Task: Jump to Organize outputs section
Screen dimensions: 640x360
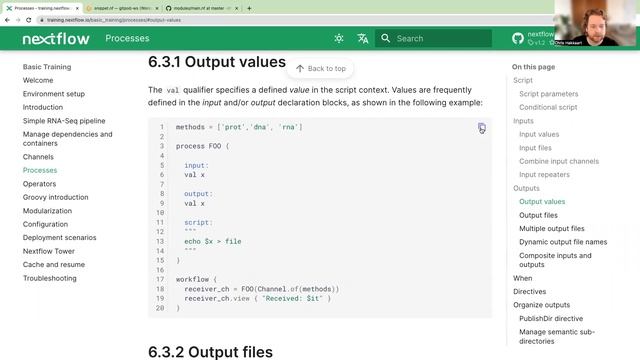Action: (x=542, y=305)
